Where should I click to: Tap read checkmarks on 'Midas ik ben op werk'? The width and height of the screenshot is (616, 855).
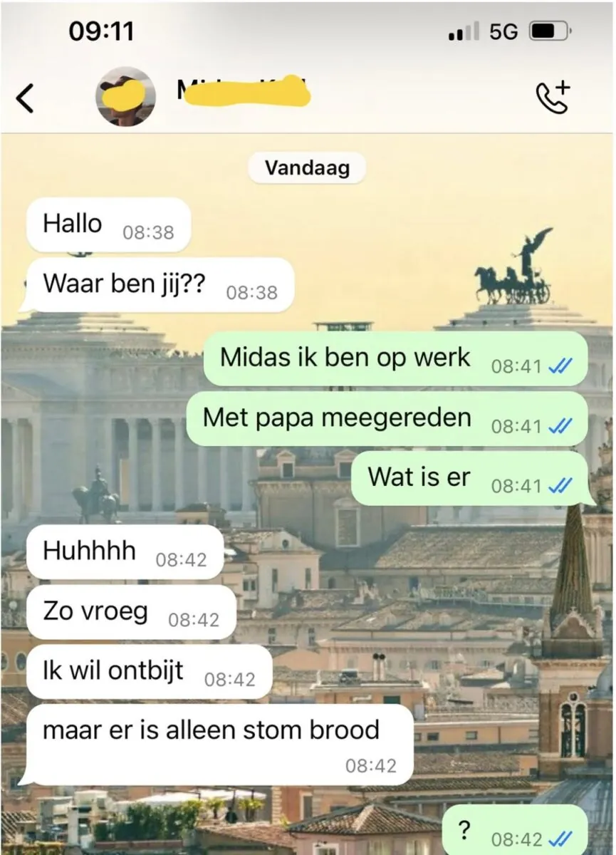561,366
